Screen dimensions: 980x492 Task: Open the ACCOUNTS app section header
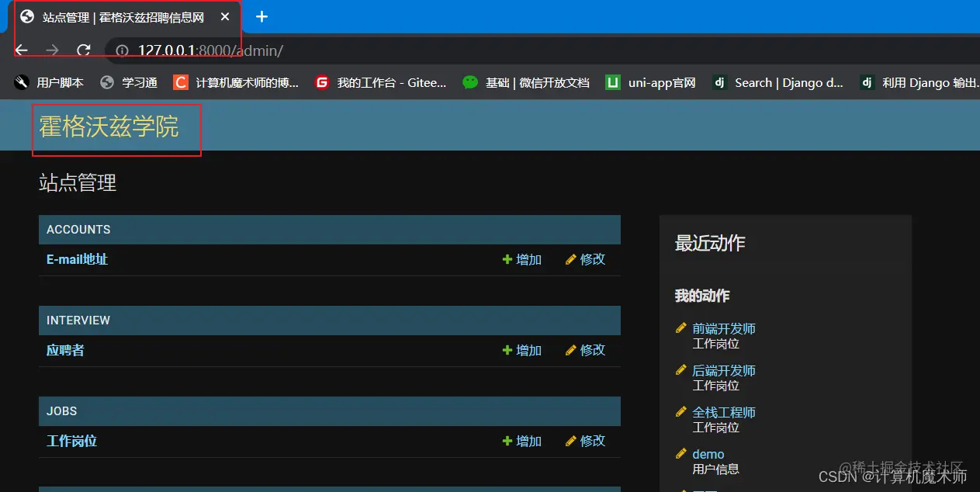coord(78,230)
